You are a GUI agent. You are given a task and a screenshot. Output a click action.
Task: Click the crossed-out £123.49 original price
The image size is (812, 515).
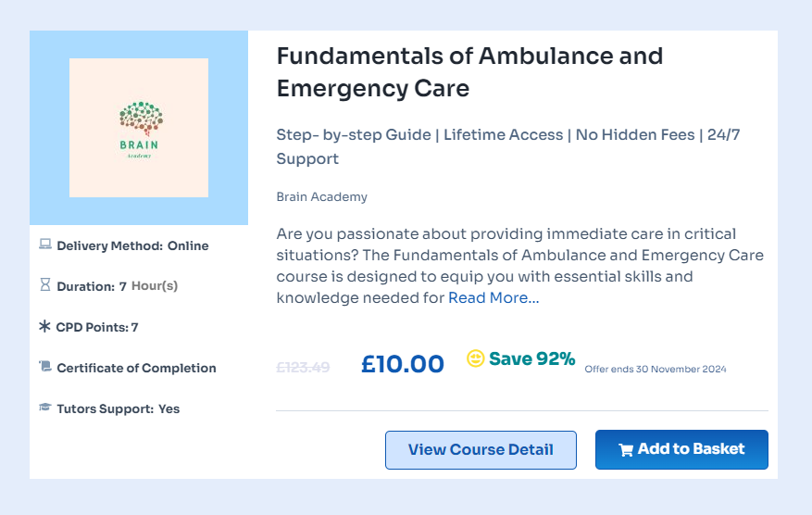pos(303,367)
